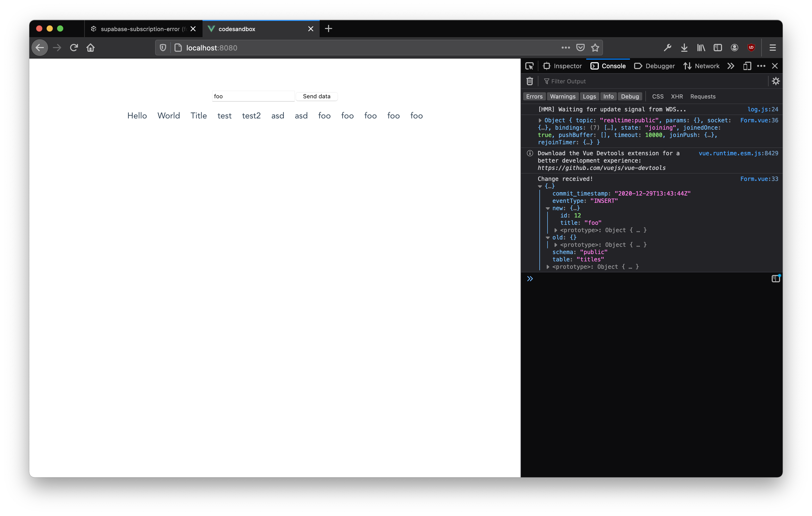Open console settings gear icon
The height and width of the screenshot is (516, 812).
pos(776,81)
